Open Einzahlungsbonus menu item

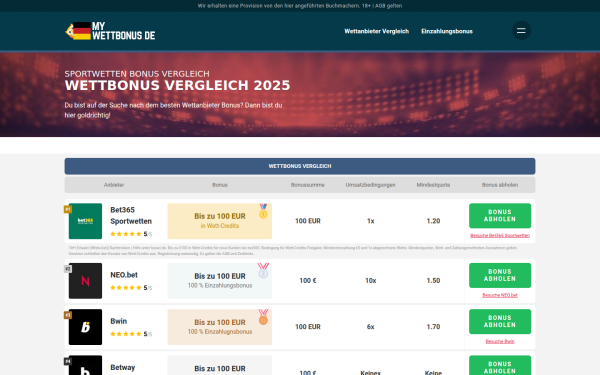click(447, 31)
